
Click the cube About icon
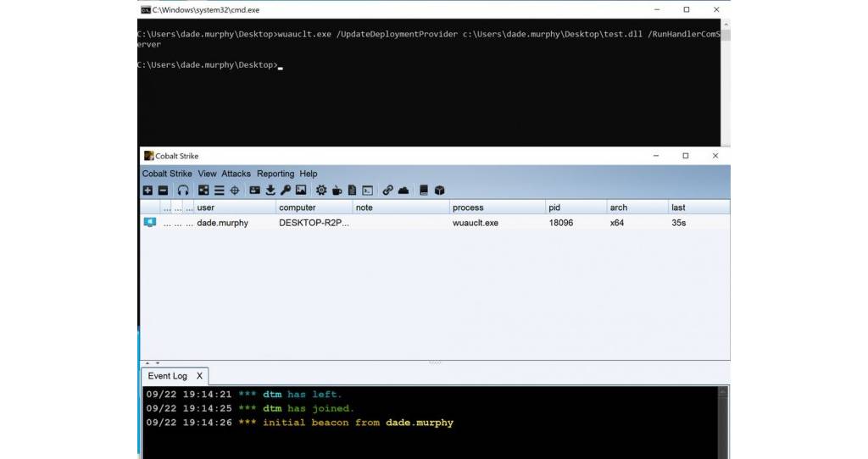[440, 191]
